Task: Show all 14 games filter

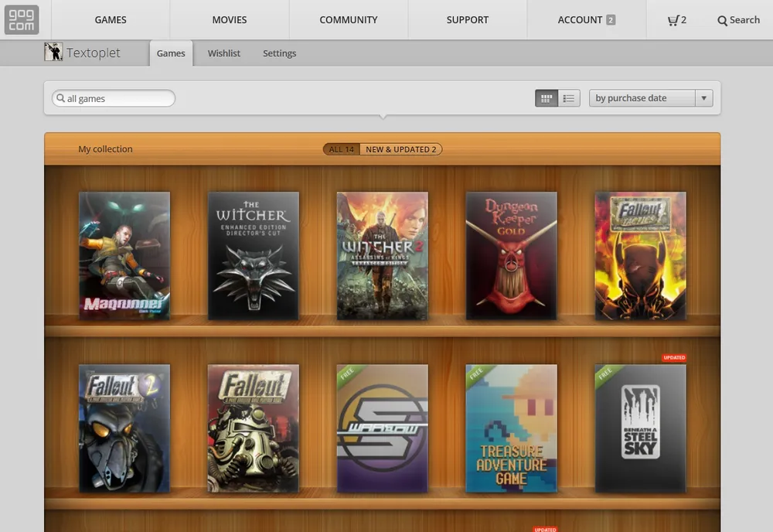Action: coord(342,149)
